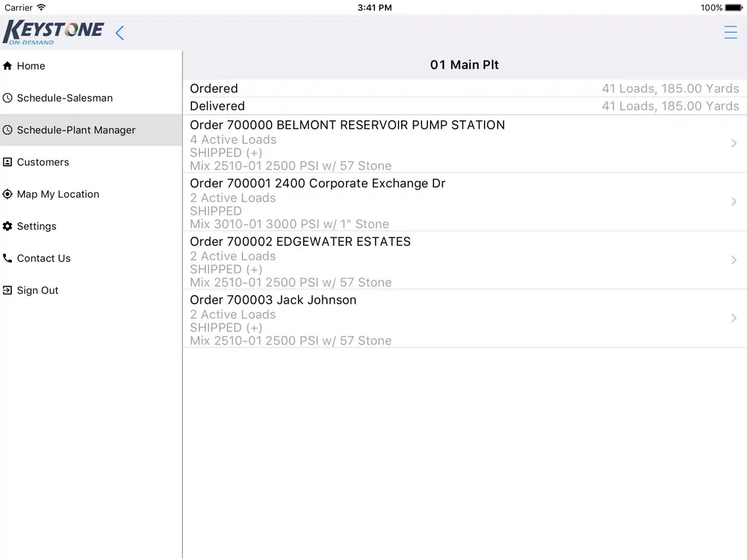Click the Schedule-Salesman clock icon
The image size is (747, 560).
pyautogui.click(x=7, y=98)
